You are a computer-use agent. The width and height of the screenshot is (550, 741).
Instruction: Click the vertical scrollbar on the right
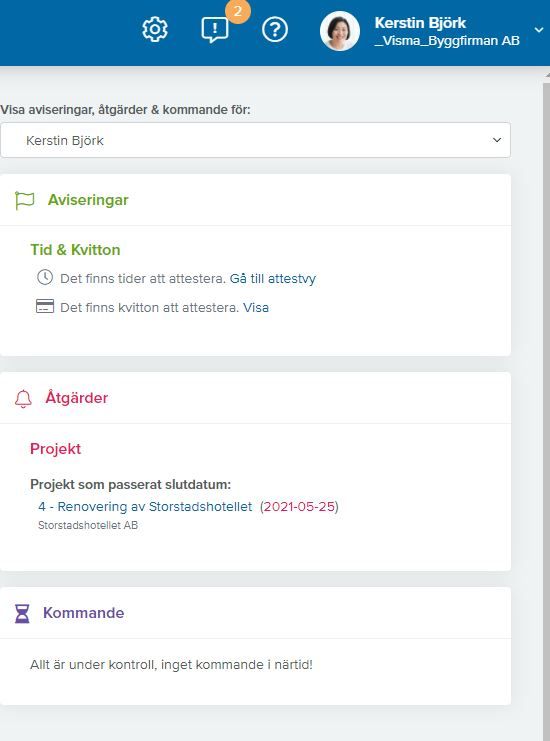547,406
